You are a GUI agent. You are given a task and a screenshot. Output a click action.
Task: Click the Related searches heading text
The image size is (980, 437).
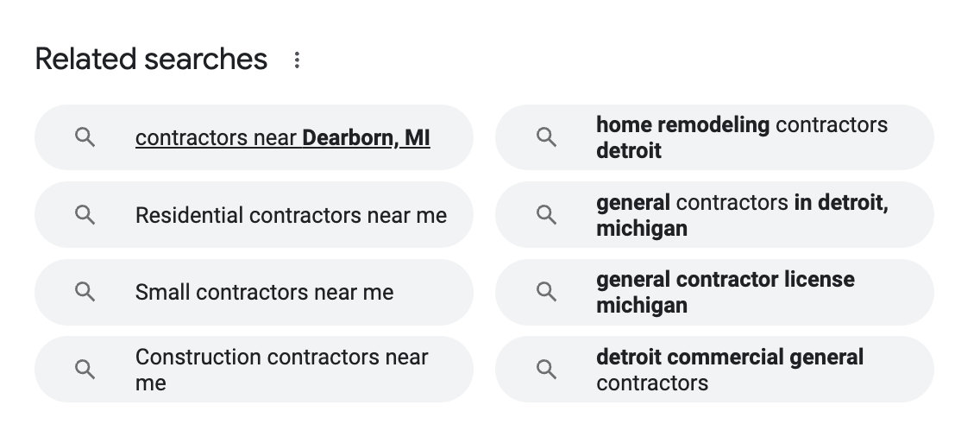(151, 60)
